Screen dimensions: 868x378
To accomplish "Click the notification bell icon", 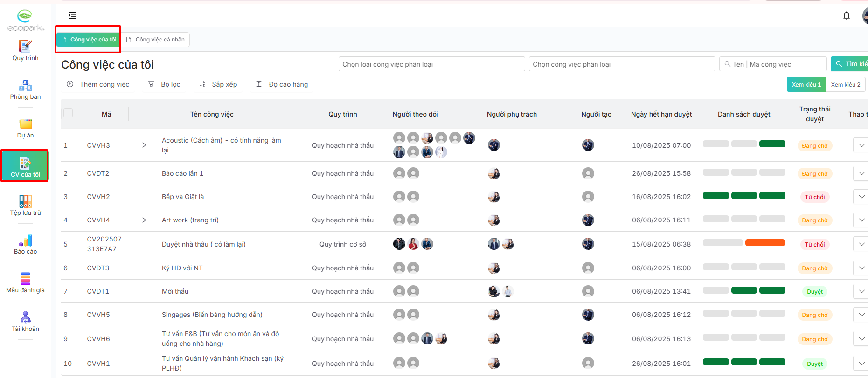I will point(846,16).
